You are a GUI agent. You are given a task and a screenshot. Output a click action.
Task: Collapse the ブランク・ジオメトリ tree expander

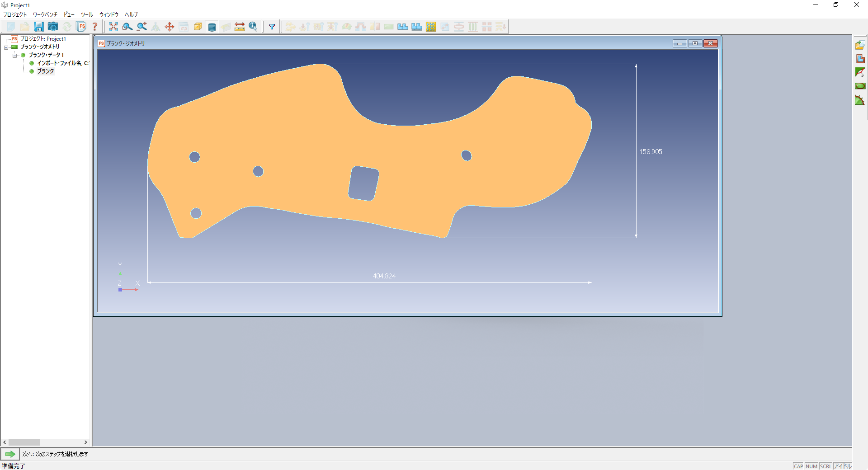[6, 47]
